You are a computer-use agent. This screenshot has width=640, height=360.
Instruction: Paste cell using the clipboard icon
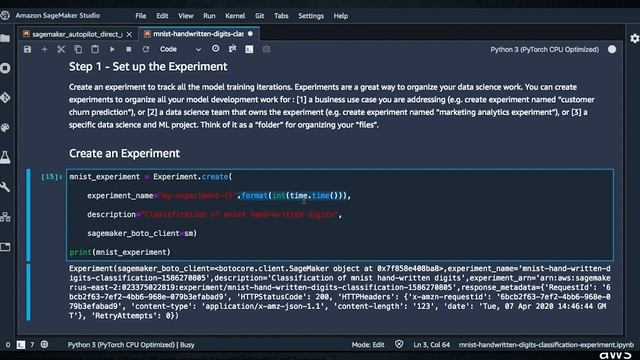(x=95, y=49)
